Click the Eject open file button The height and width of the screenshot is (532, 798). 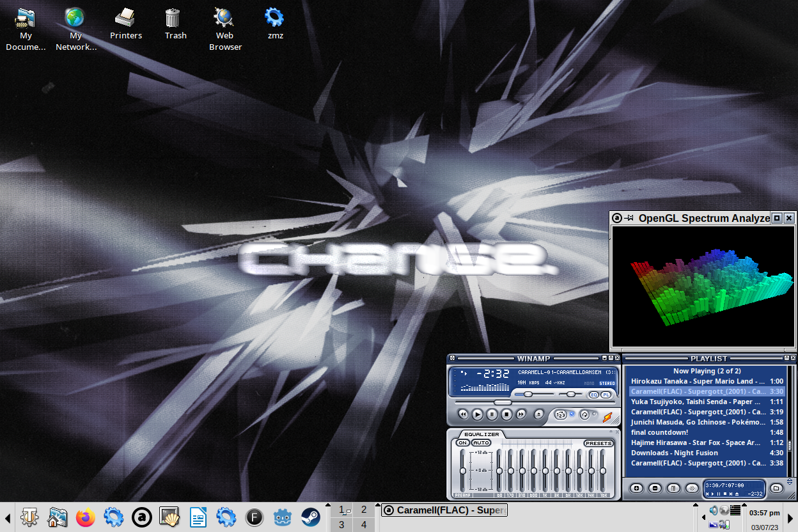(x=538, y=414)
